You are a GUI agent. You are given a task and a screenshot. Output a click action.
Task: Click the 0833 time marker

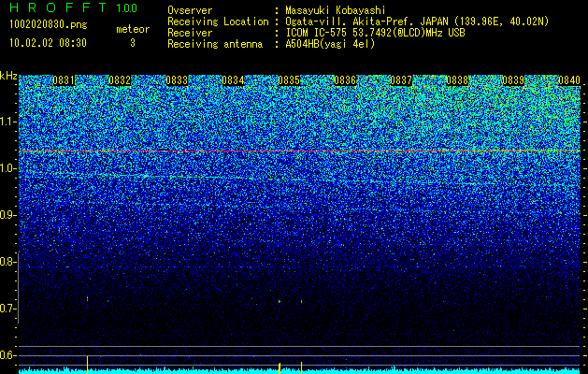click(177, 80)
